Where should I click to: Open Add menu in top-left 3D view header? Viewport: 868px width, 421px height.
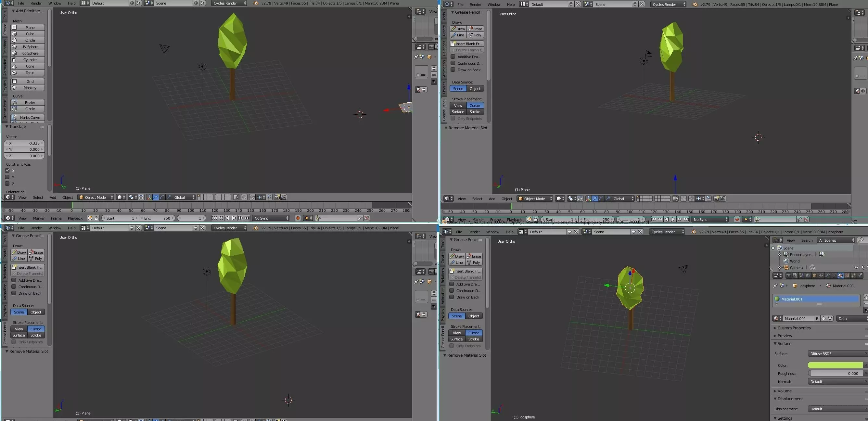(x=53, y=198)
